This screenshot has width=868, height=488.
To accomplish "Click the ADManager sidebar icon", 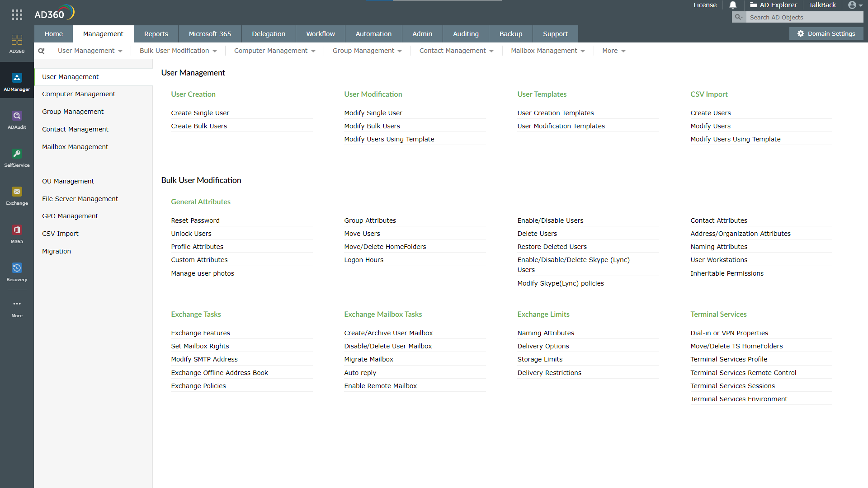I will 17,82.
